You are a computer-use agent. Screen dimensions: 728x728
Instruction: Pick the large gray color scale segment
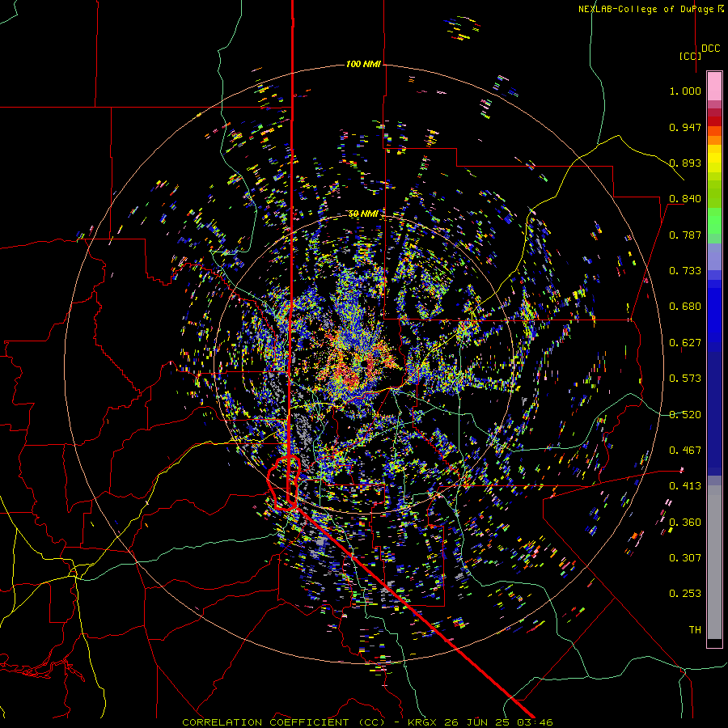coord(714,562)
